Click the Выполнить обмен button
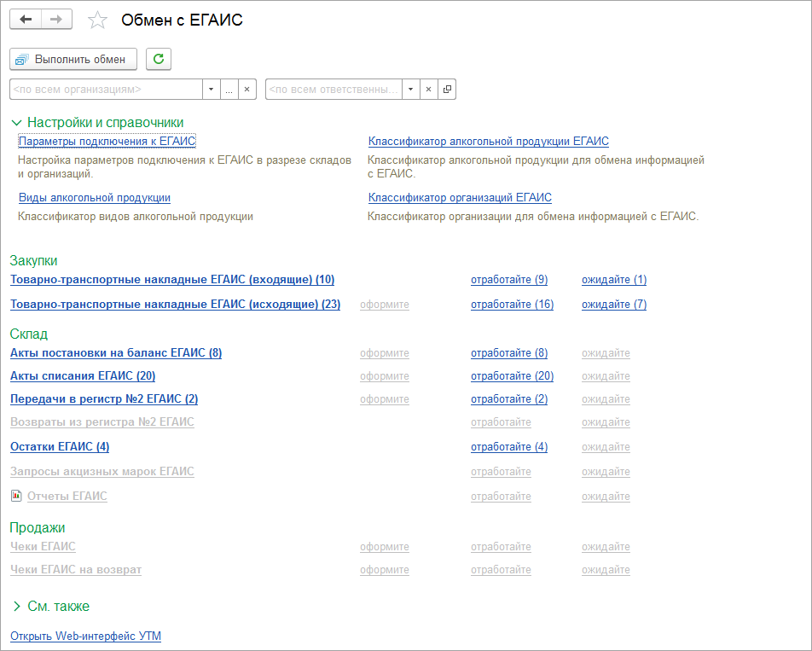 point(73,59)
